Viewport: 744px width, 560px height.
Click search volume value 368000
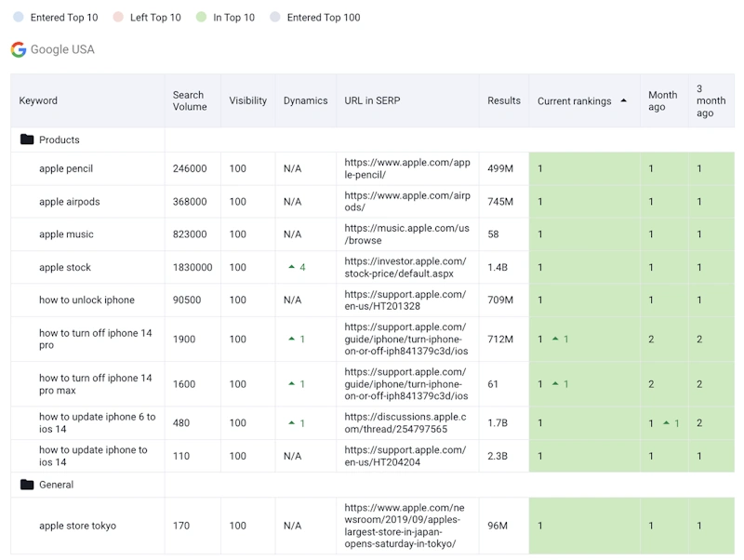[190, 201]
